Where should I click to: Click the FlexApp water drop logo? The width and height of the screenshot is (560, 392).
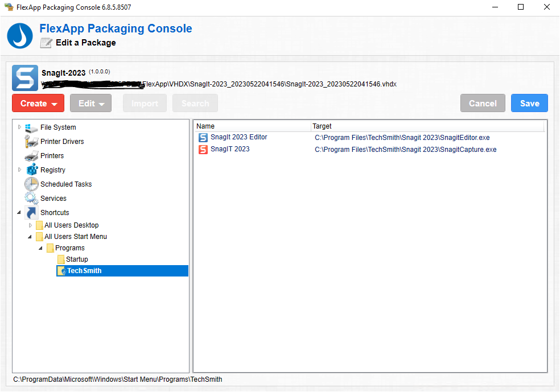(x=20, y=36)
